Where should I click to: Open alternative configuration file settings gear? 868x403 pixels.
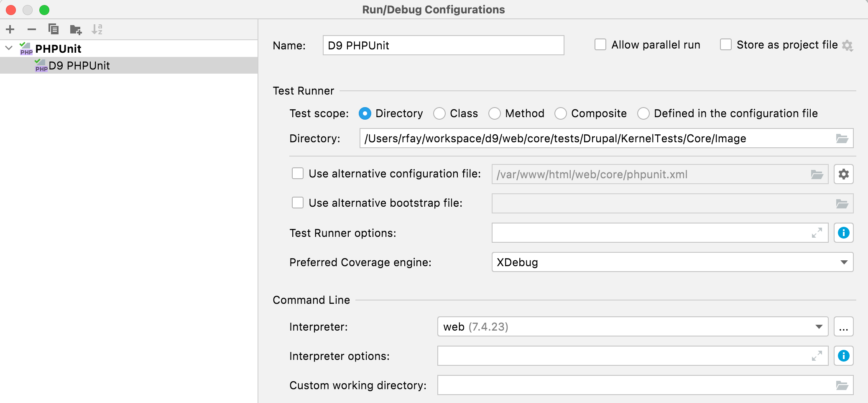click(x=844, y=174)
